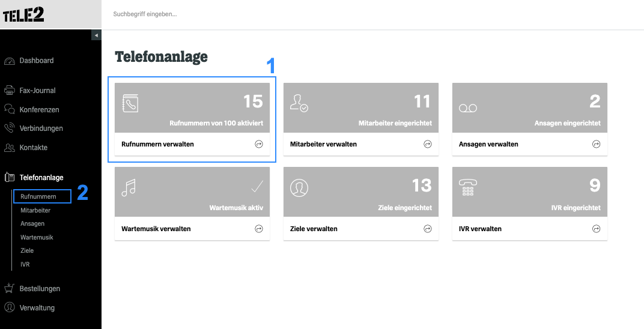
Task: Open the Ansagen verwalten link
Action: [x=488, y=145]
